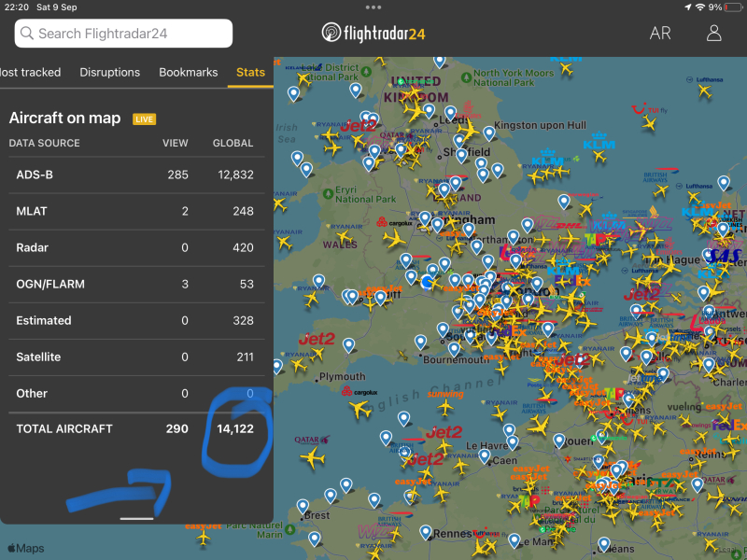Select the Other data source row

(136, 393)
